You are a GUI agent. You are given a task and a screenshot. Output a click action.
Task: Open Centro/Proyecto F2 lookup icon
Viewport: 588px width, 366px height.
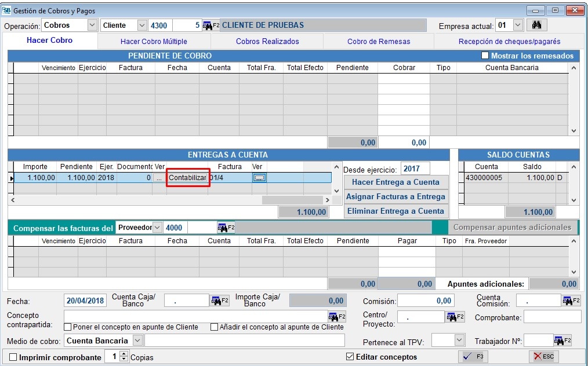455,317
